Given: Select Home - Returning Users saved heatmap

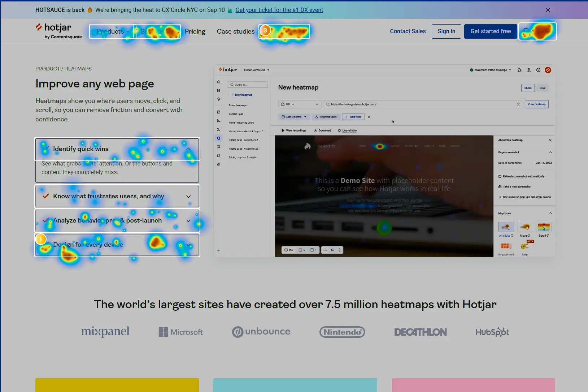Looking at the screenshot, I should [241, 123].
